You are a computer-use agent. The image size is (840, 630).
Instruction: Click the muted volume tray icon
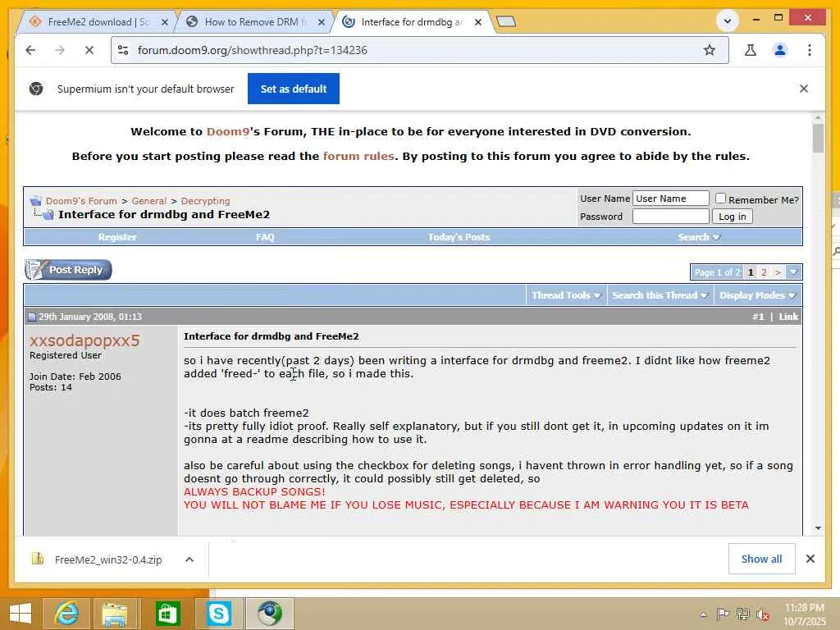tap(763, 614)
